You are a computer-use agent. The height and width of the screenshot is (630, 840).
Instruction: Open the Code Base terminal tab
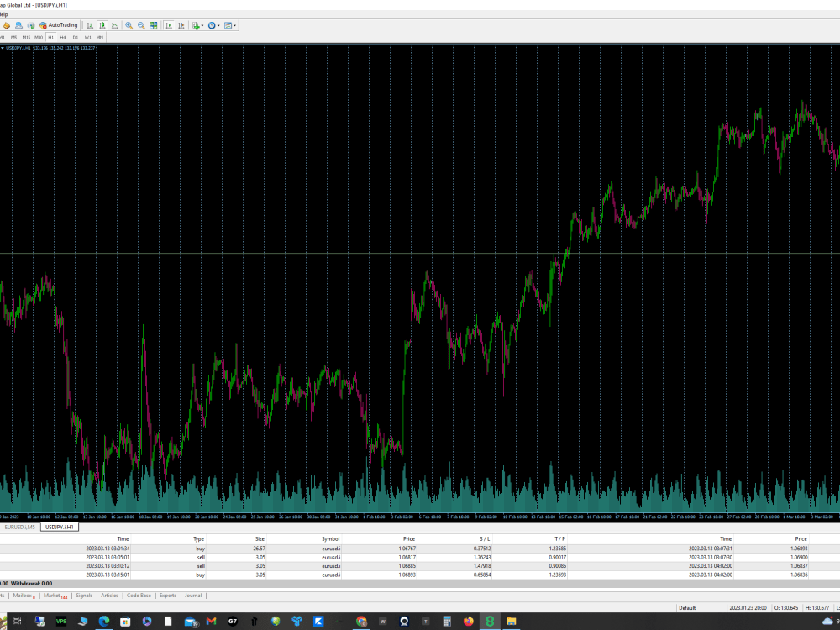tap(139, 596)
